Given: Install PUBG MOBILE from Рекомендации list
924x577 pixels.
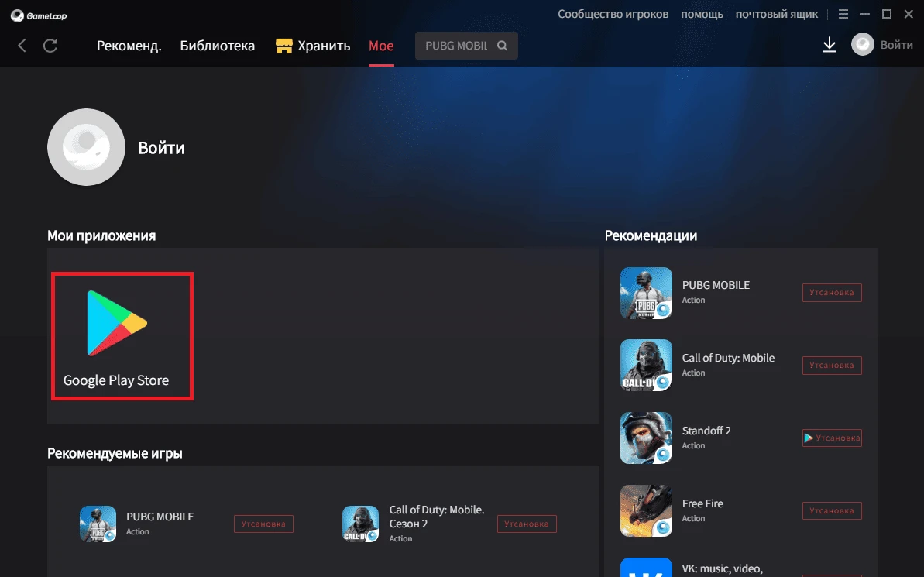Looking at the screenshot, I should click(x=832, y=293).
